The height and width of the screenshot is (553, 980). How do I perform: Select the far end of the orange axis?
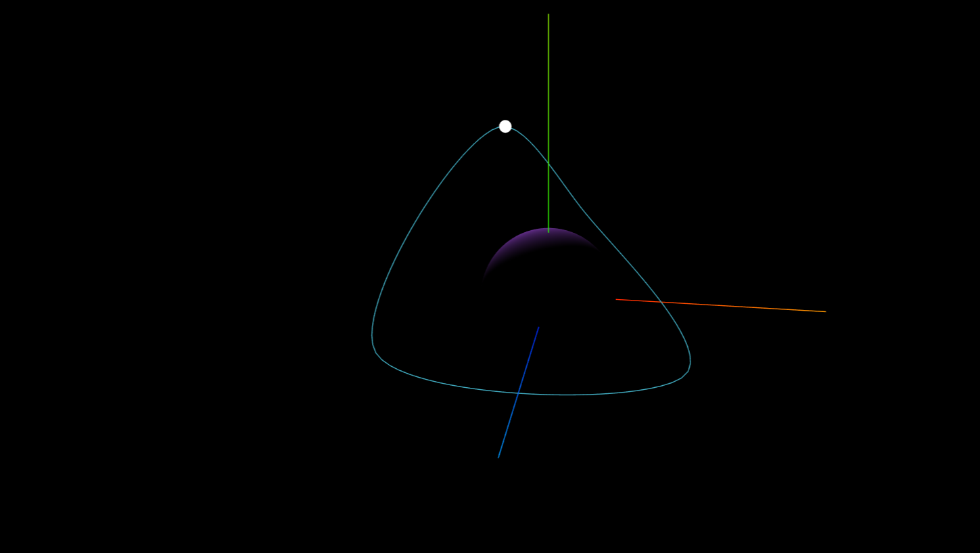point(824,311)
